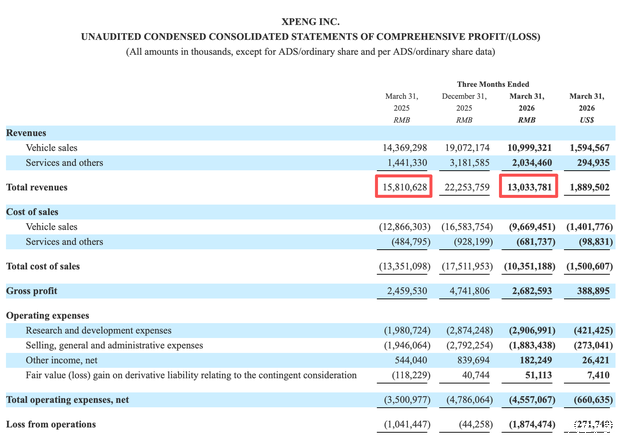Select R&D value (2,906,991)
Screen dimensions: 620x439
click(x=532, y=331)
